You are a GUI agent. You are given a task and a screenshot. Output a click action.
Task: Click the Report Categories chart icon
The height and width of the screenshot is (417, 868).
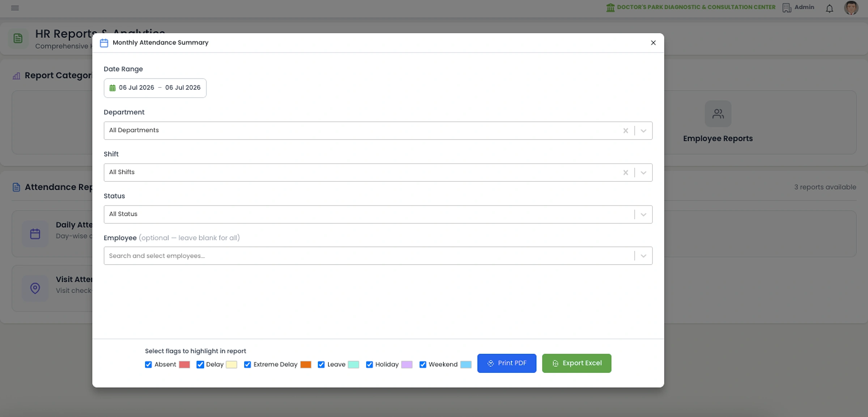click(16, 76)
